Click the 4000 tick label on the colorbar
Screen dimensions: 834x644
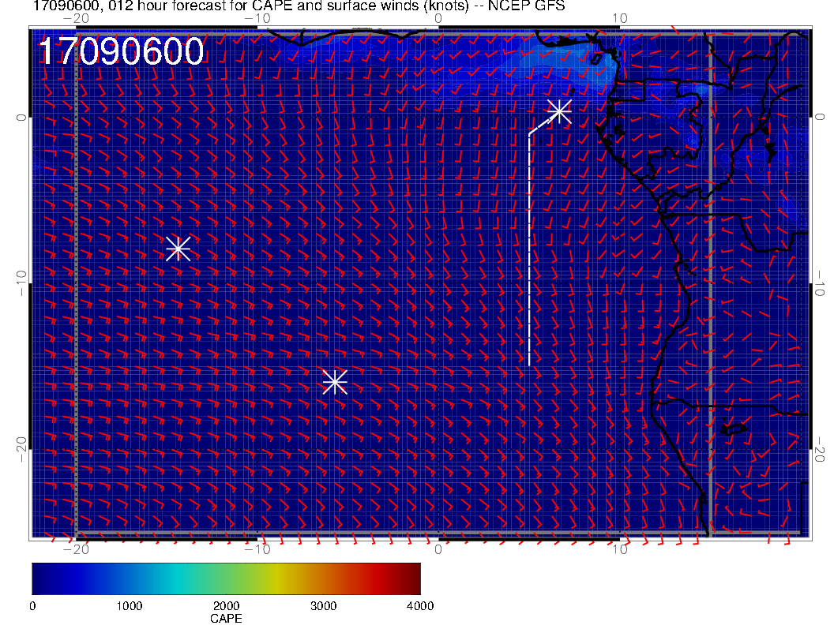pyautogui.click(x=419, y=606)
